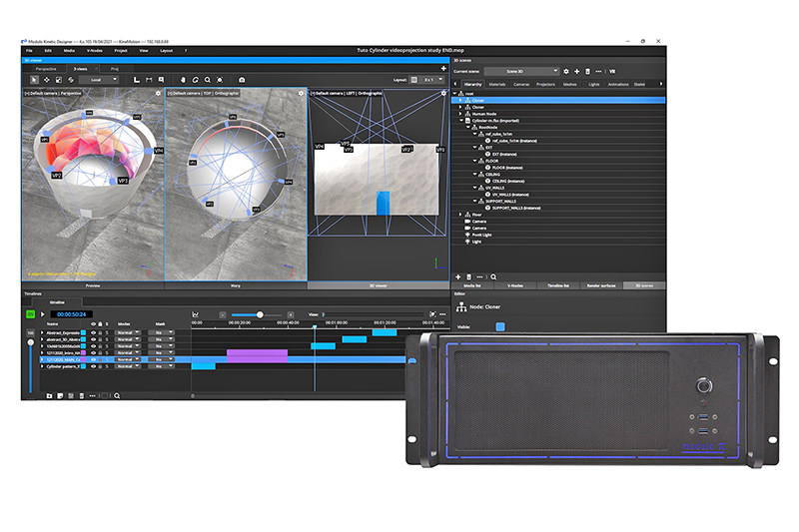Expand the Floor node in hierarchy

click(x=459, y=214)
